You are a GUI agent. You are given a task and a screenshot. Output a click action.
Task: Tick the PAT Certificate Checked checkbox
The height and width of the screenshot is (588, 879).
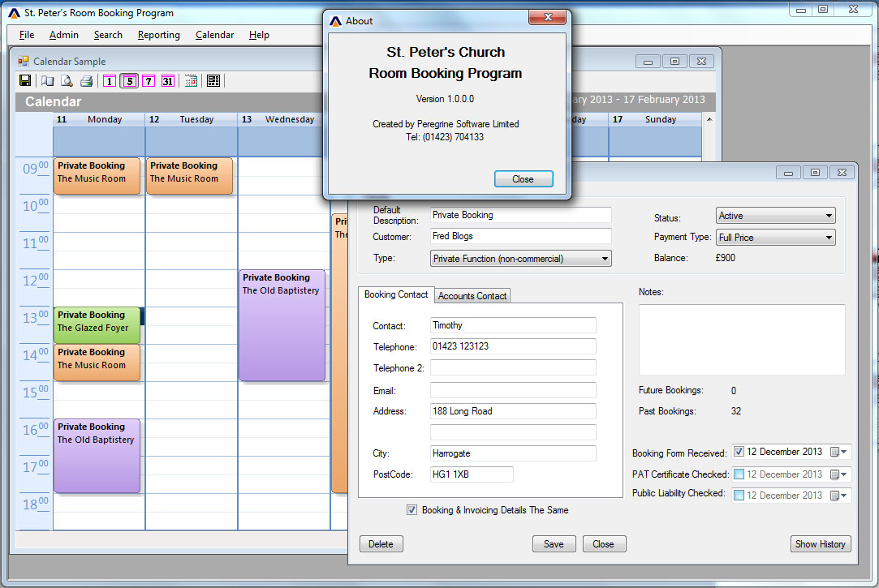click(x=739, y=474)
